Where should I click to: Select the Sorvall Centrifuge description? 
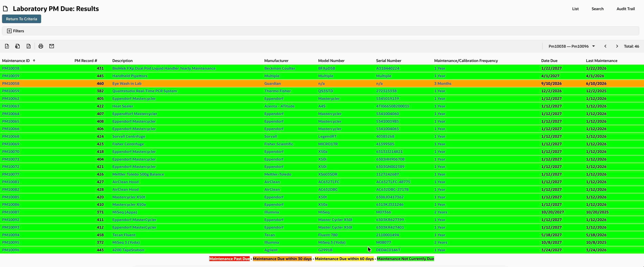point(129,136)
